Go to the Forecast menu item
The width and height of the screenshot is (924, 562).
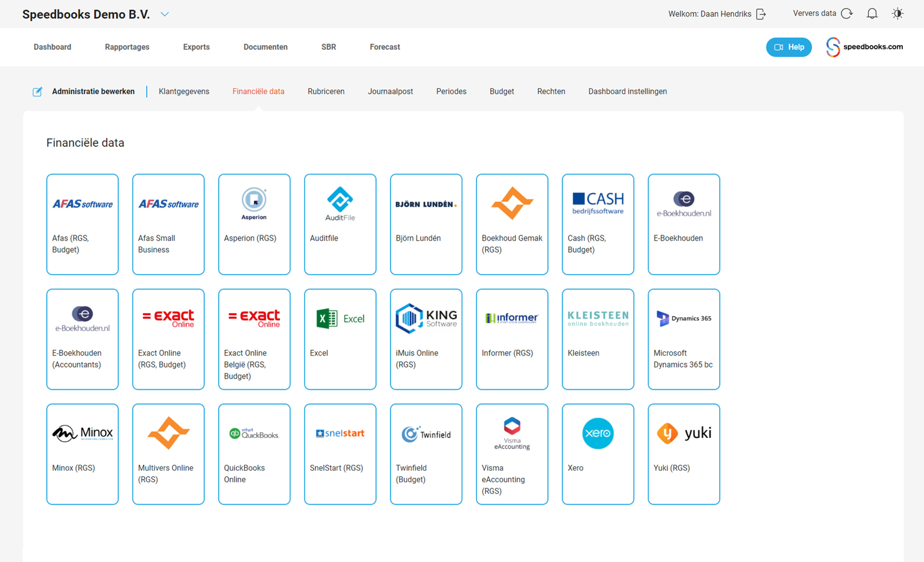(384, 47)
